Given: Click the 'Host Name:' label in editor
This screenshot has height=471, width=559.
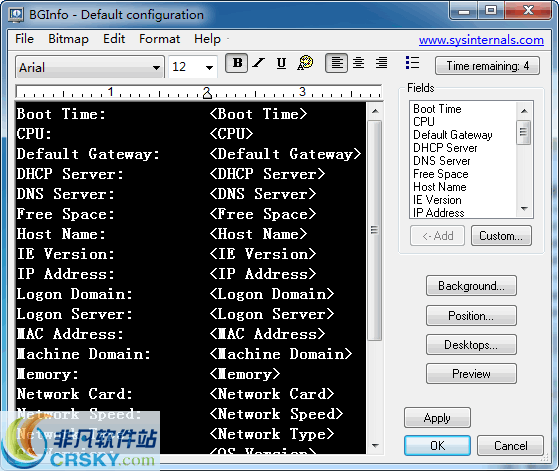Looking at the screenshot, I should 61,234.
